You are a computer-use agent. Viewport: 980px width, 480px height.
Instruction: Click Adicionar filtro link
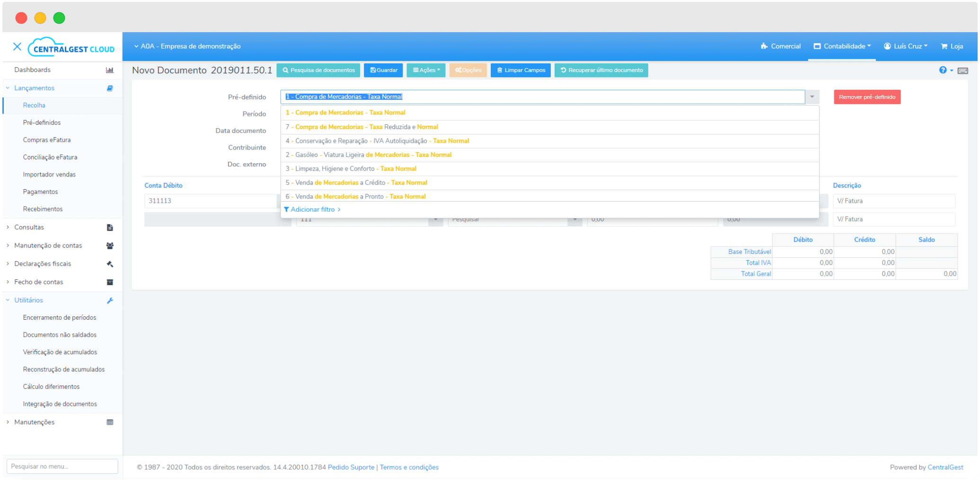pyautogui.click(x=312, y=209)
